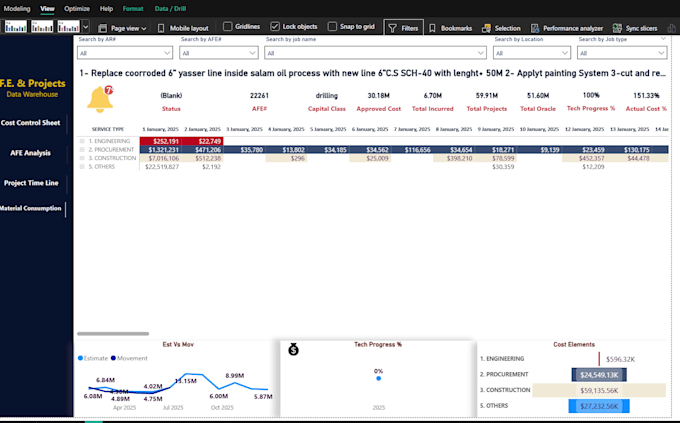Click the Approved Cost card label
680x423 pixels.
tap(379, 109)
